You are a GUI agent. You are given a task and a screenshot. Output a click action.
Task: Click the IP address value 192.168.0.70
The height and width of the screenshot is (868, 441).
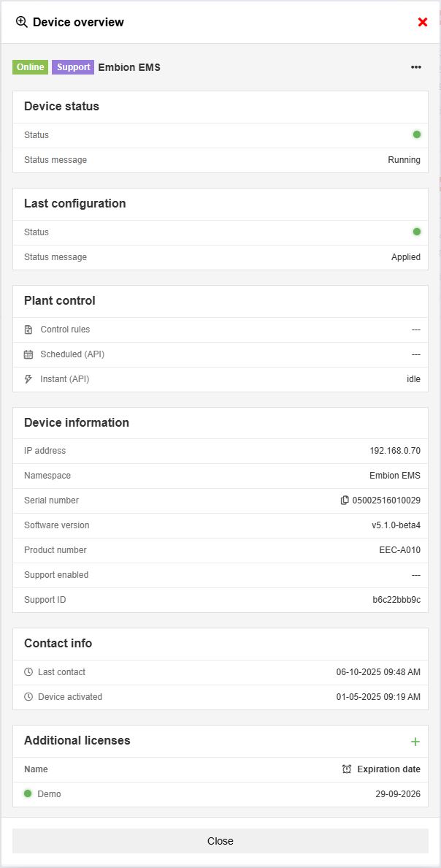[x=394, y=451]
